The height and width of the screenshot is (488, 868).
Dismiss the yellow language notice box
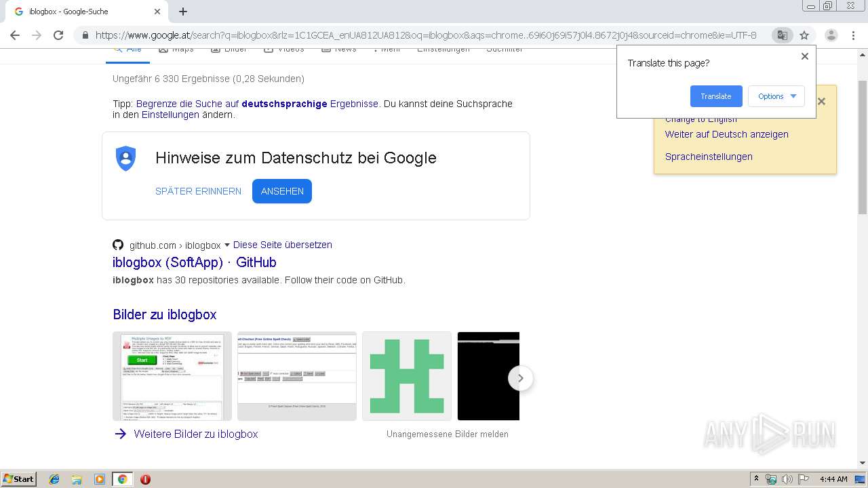[821, 102]
